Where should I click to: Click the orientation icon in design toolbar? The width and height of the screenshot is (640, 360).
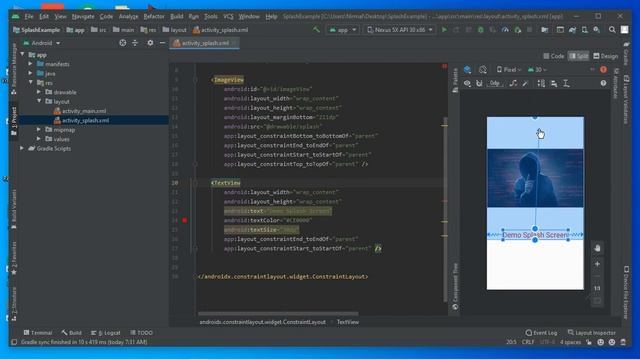coord(483,70)
